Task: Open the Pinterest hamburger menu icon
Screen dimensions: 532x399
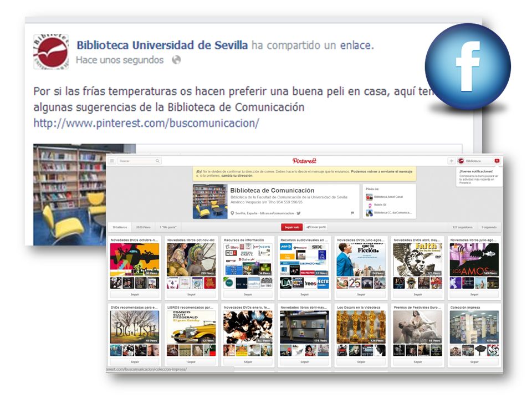Action: point(112,161)
